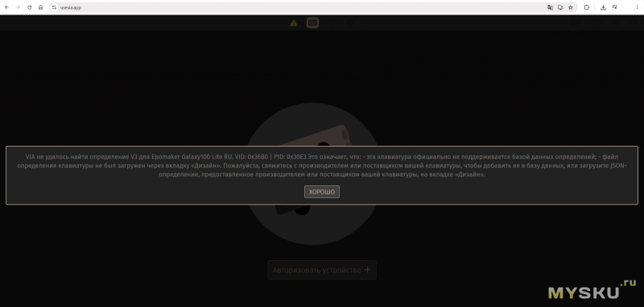Click the browser home icon
Image resolution: width=644 pixels, height=307 pixels.
[x=41, y=7]
